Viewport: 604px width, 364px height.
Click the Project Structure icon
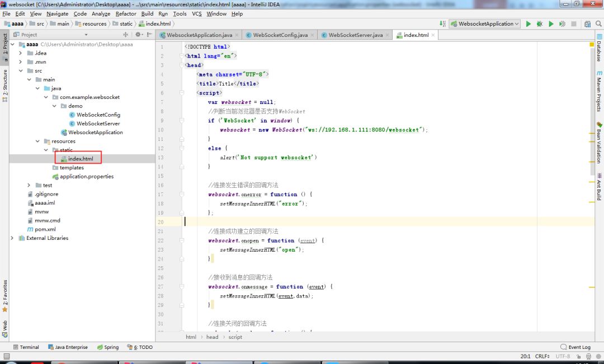[x=587, y=24]
